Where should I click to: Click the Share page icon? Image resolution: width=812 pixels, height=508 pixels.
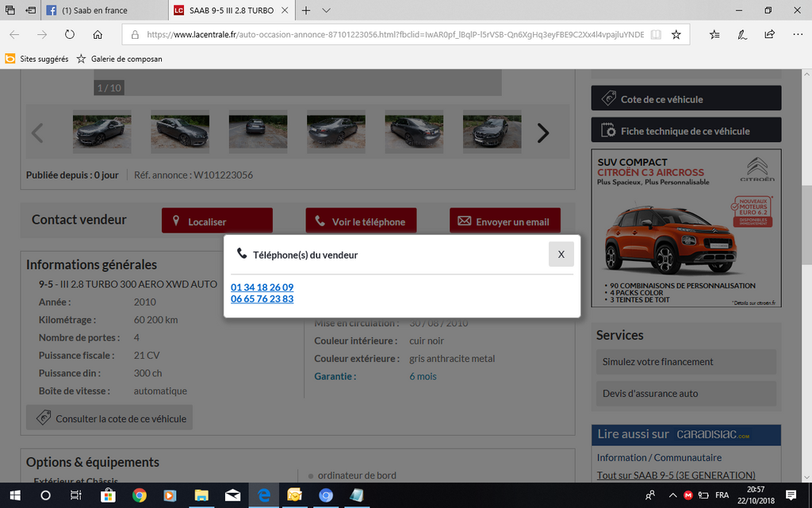click(x=769, y=35)
